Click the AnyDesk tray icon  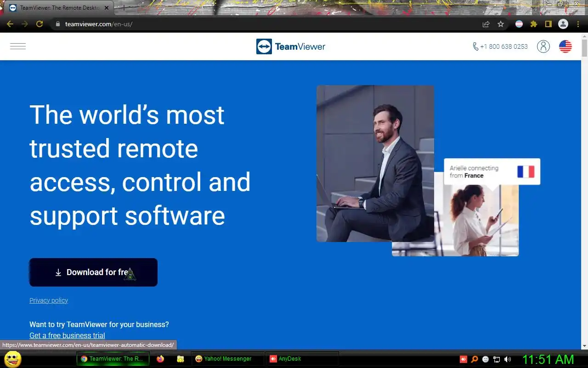tap(464, 359)
